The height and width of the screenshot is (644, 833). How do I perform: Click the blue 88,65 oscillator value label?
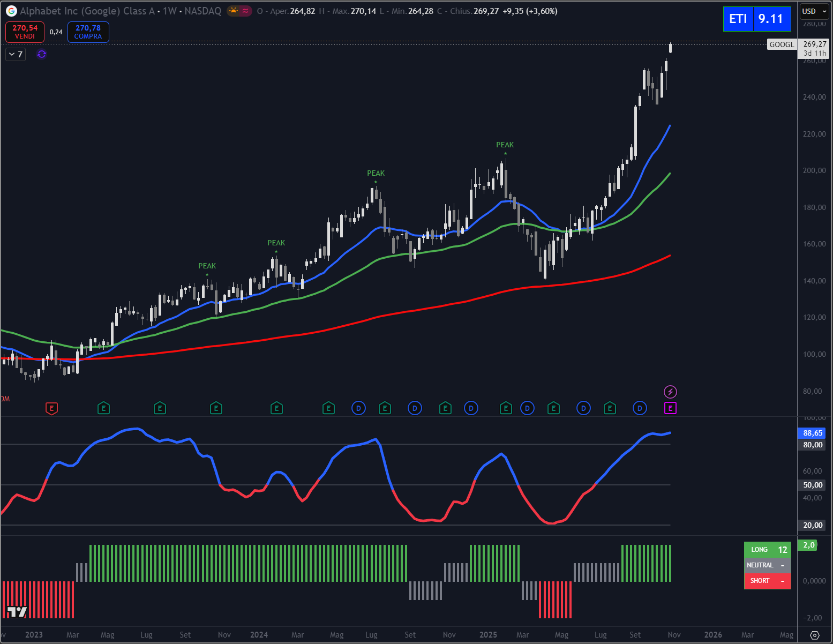coord(813,433)
